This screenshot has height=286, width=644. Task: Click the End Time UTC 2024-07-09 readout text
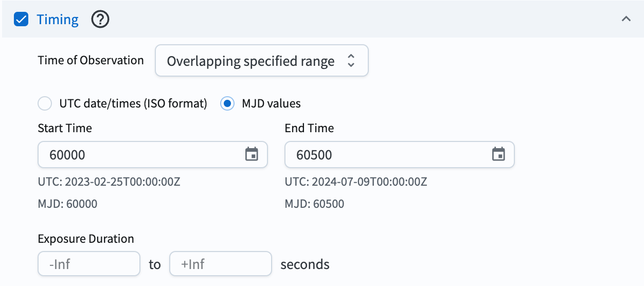[356, 182]
